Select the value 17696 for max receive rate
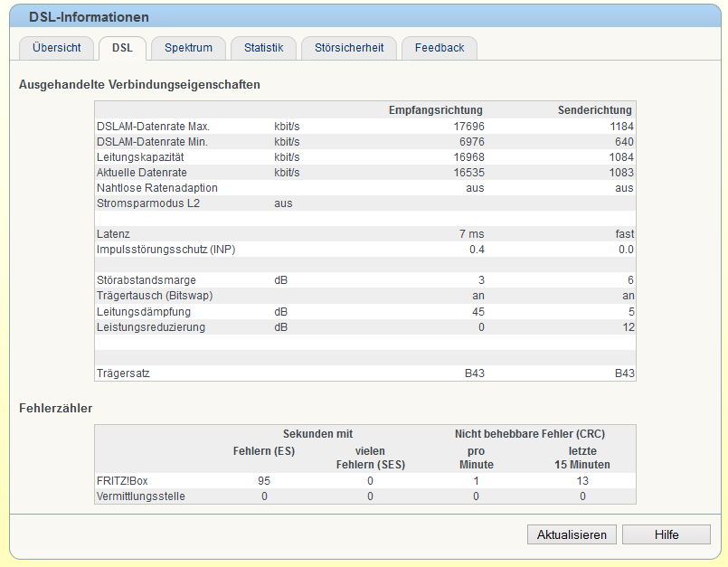 pos(469,127)
